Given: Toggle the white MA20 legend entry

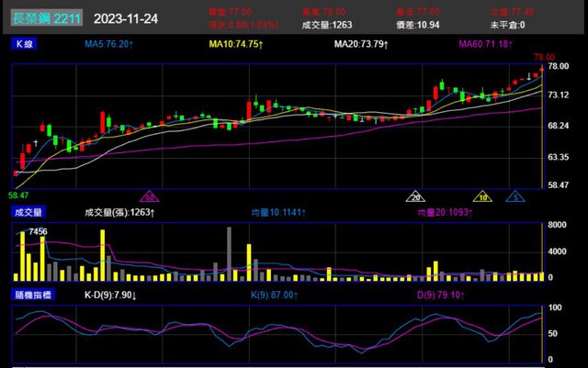Looking at the screenshot, I should (x=361, y=44).
